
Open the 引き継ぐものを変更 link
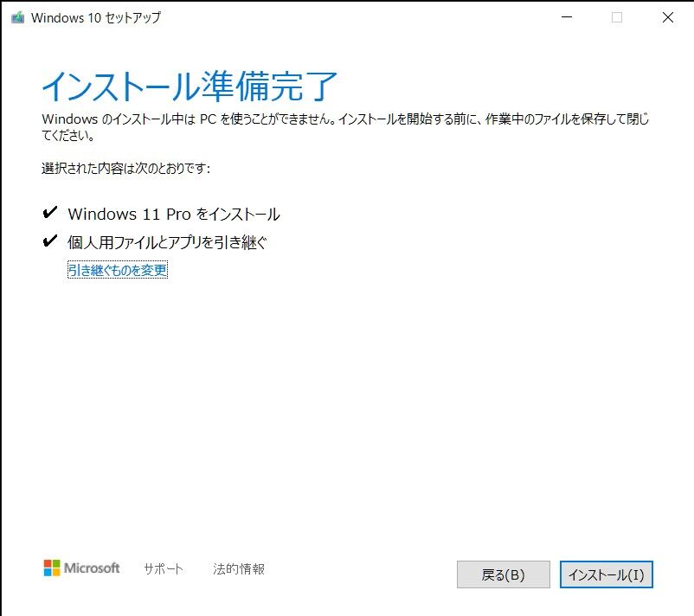click(118, 270)
